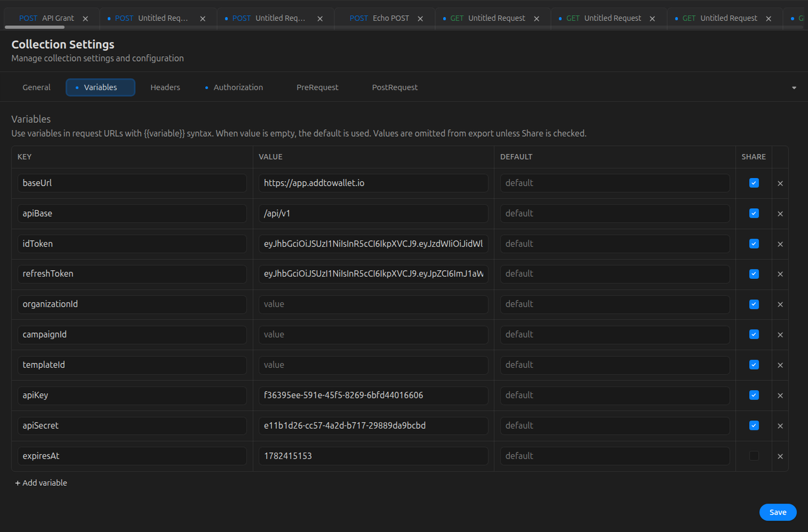808x532 pixels.
Task: Click the expiresAt key name field
Action: tap(132, 456)
